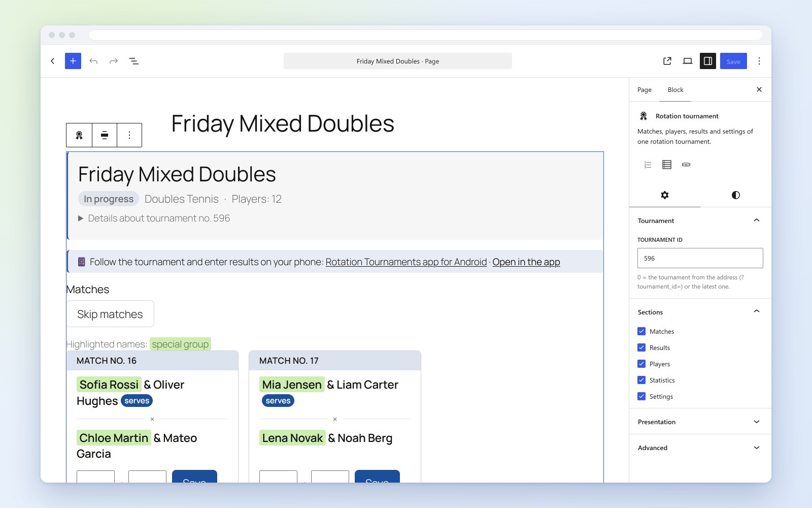Open block toolbar options three dots
812x508 pixels.
129,135
